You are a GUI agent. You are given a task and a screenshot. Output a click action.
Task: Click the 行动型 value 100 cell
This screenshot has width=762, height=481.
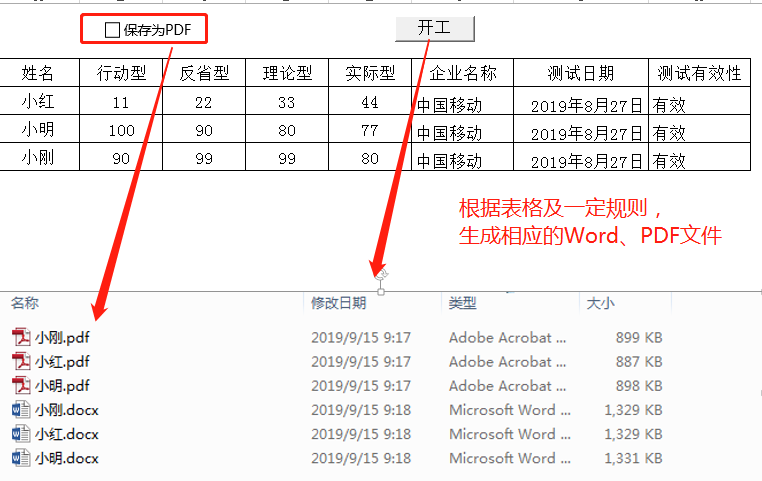point(121,129)
